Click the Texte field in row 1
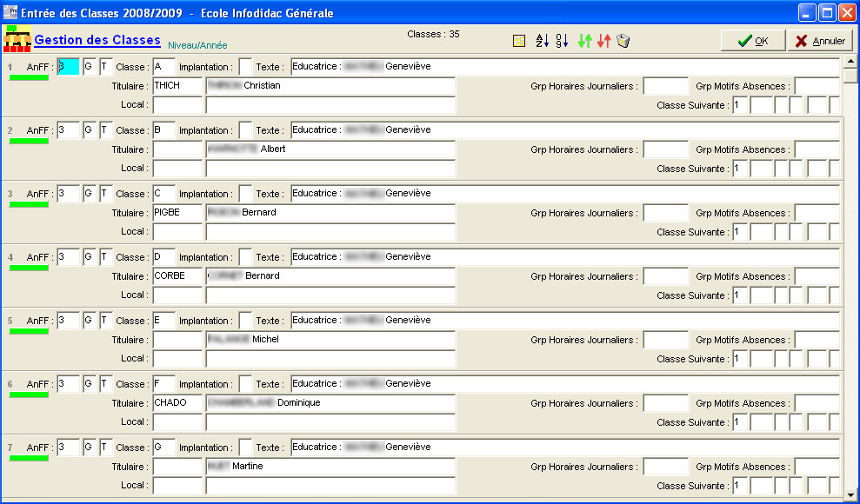 (565, 67)
